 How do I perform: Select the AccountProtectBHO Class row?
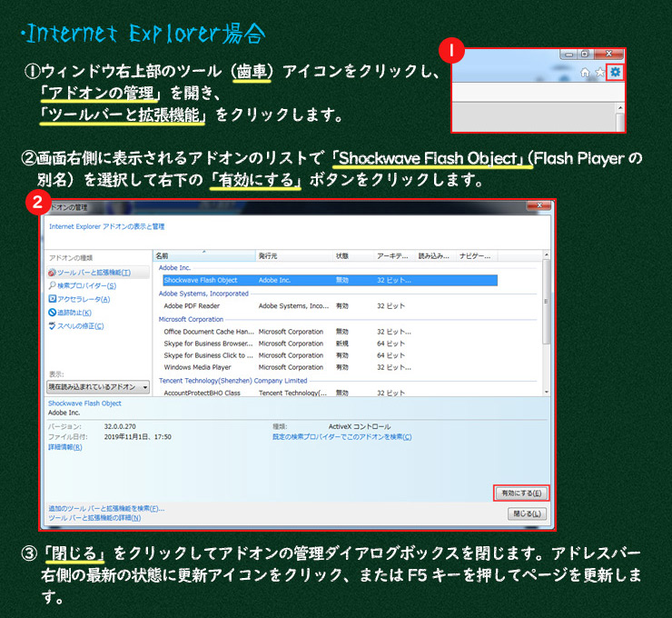point(330,393)
